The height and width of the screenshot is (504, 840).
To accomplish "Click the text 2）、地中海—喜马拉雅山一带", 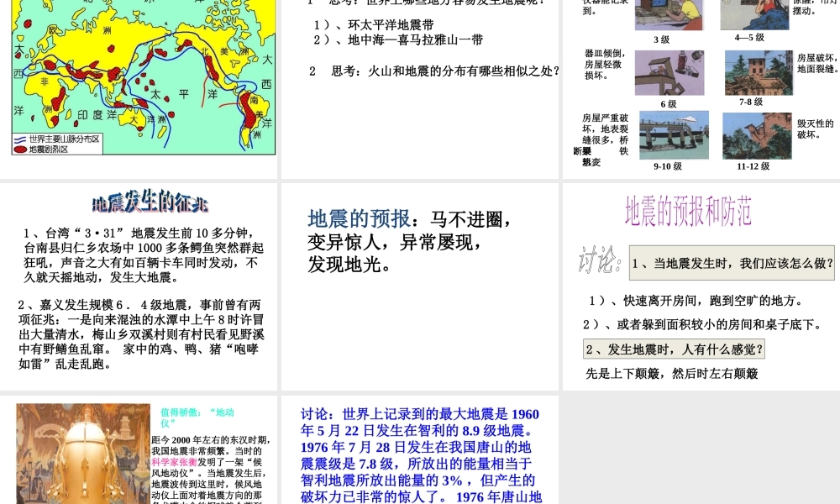I will [398, 39].
